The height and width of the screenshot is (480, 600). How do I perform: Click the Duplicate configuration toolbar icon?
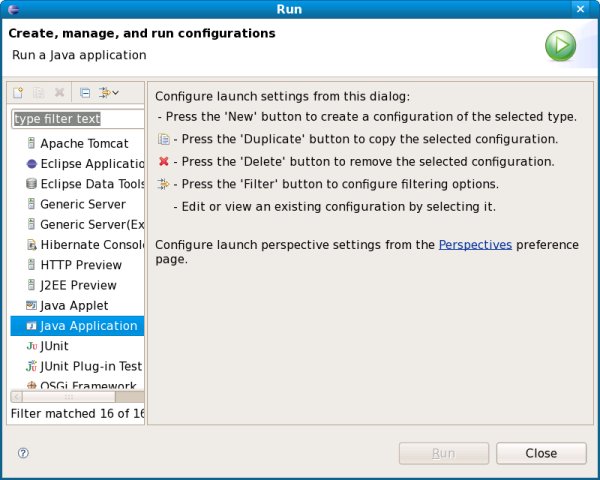click(39, 93)
